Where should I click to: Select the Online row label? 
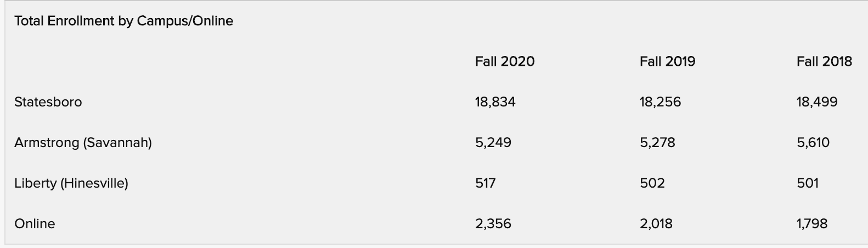point(35,224)
